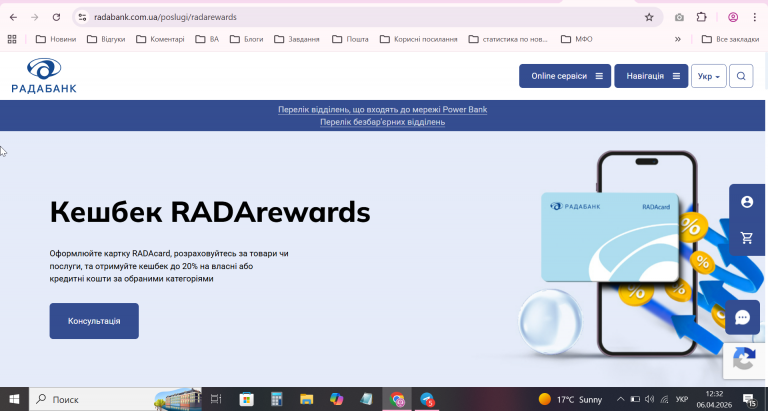Viewport: 768px width, 411px height.
Task: Open the chat bubble widget
Action: (x=743, y=317)
